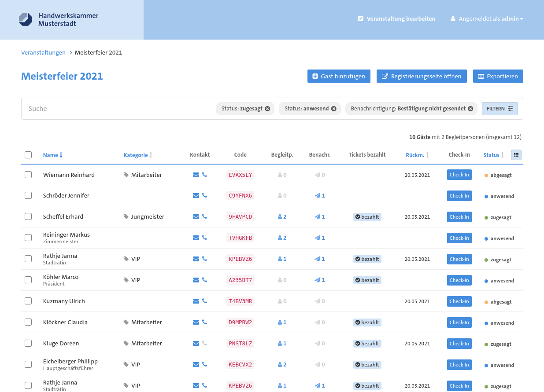Click email icon for Wiemann Reinhard
This screenshot has width=544, height=392.
click(196, 175)
